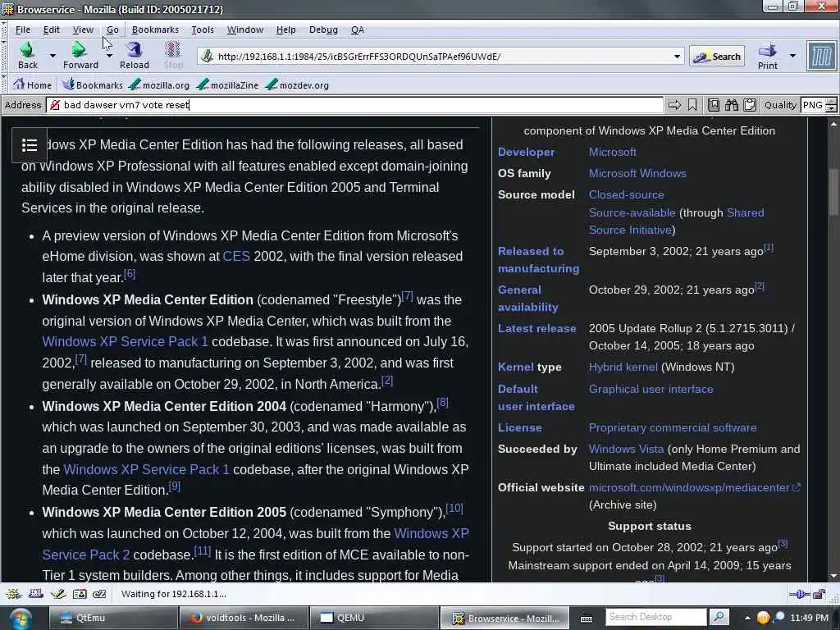Click the insecure lock icon in the Address field
840x630 pixels.
pyautogui.click(x=55, y=105)
